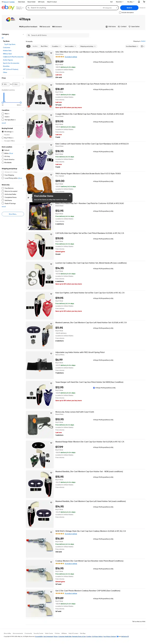Enable the Free Shipping filter

(3, 175)
